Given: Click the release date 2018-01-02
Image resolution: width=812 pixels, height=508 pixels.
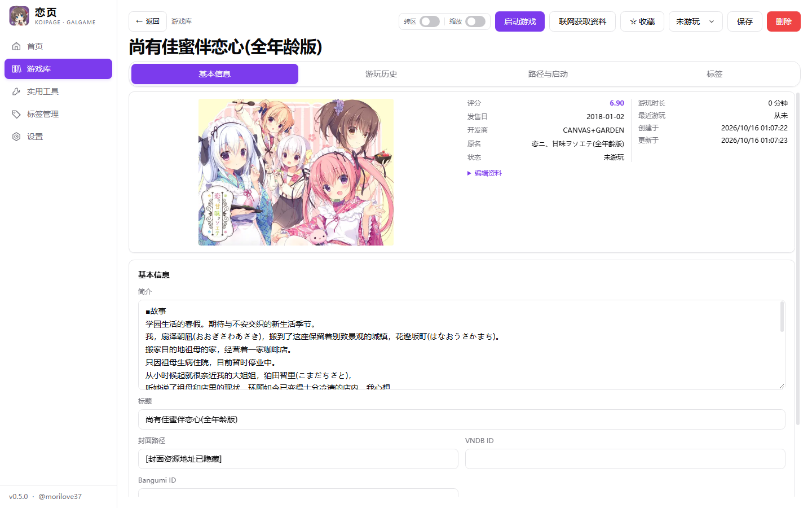Looking at the screenshot, I should pyautogui.click(x=605, y=117).
